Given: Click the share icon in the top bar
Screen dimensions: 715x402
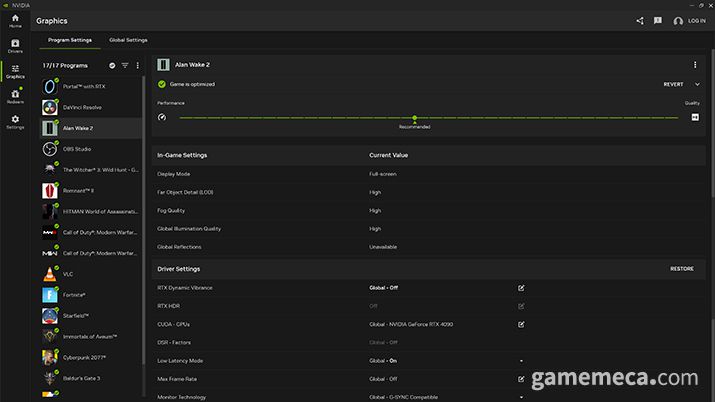Looking at the screenshot, I should point(640,20).
